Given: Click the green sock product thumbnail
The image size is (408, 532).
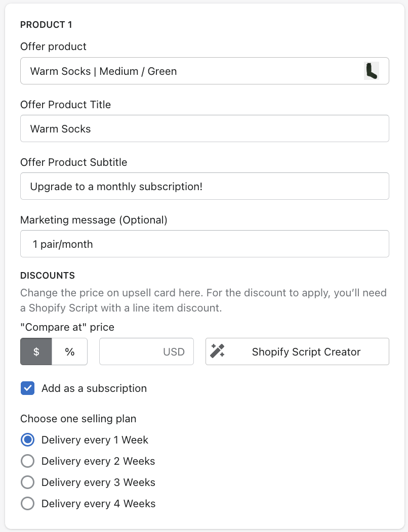Looking at the screenshot, I should pyautogui.click(x=372, y=71).
